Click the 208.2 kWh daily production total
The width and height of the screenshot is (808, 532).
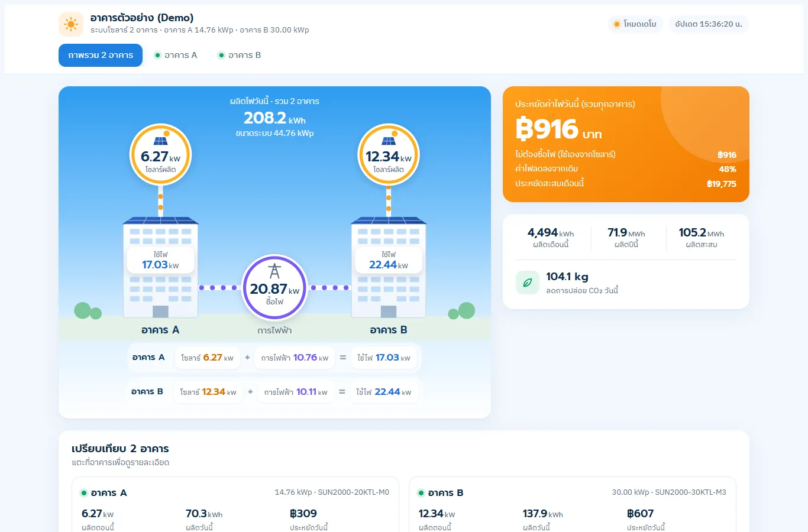(274, 118)
